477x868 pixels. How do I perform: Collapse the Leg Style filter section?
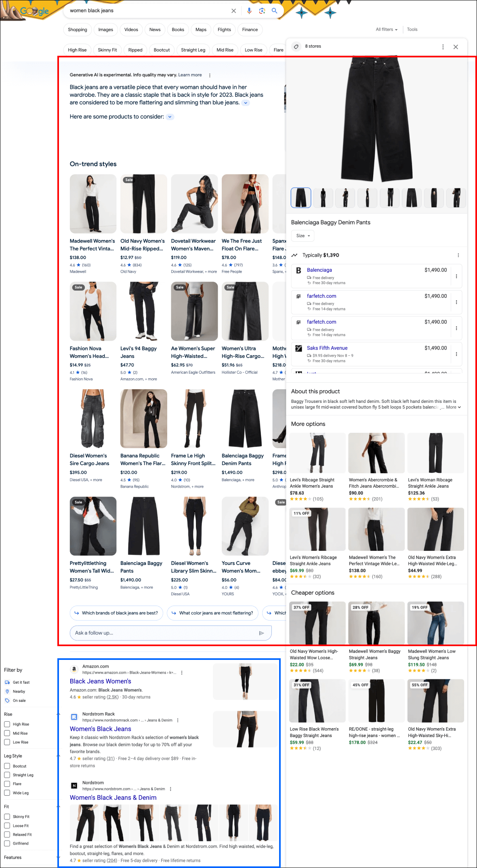(58, 756)
